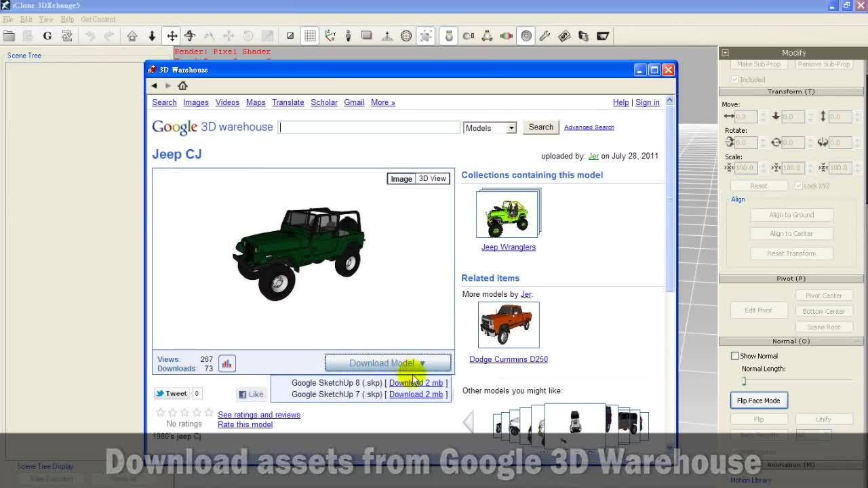868x488 pixels.
Task: Click the Rate this model link
Action: tap(245, 424)
